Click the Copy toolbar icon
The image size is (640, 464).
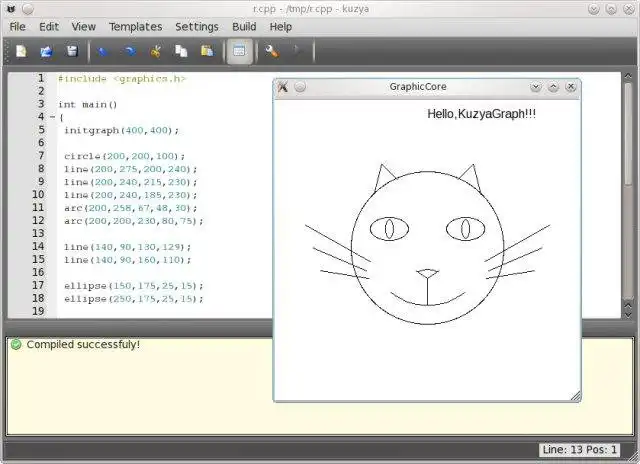click(181, 51)
